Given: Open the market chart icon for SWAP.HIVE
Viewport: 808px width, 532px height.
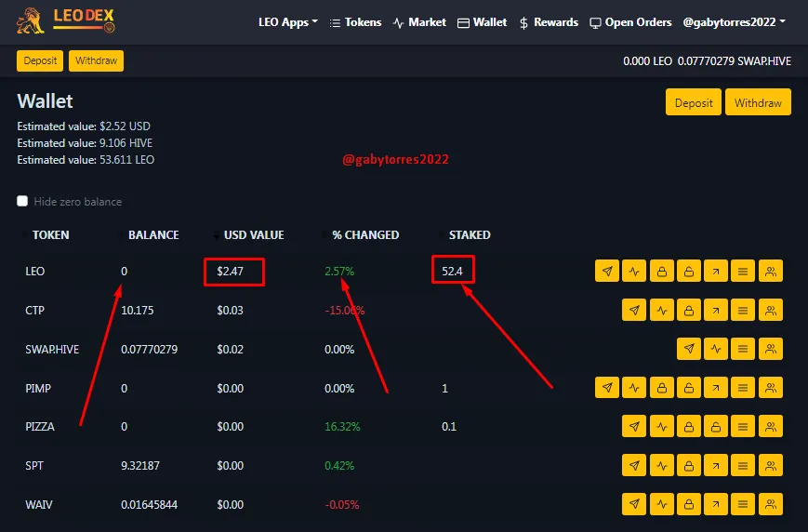Looking at the screenshot, I should [x=716, y=349].
